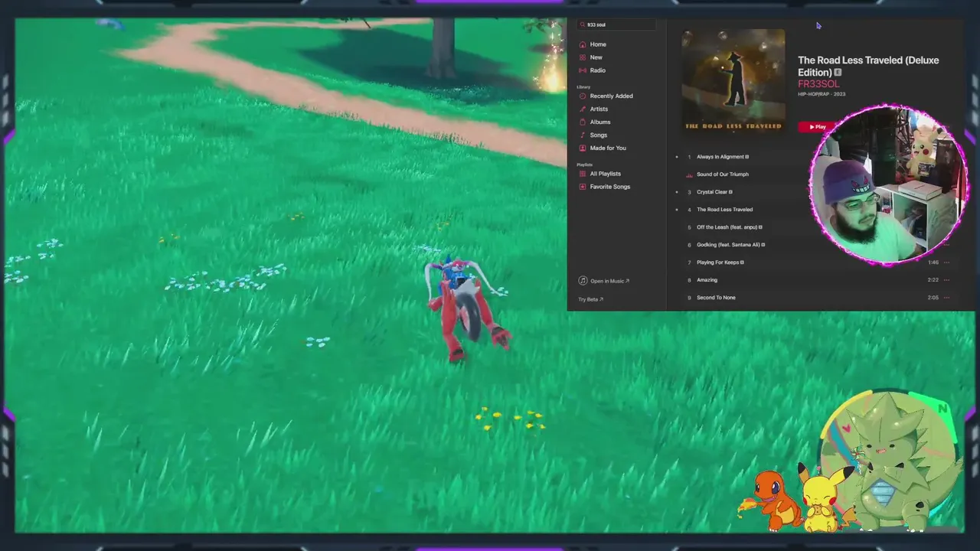Image resolution: width=980 pixels, height=551 pixels.
Task: Open more options for Playing For Keeps
Action: pos(946,262)
